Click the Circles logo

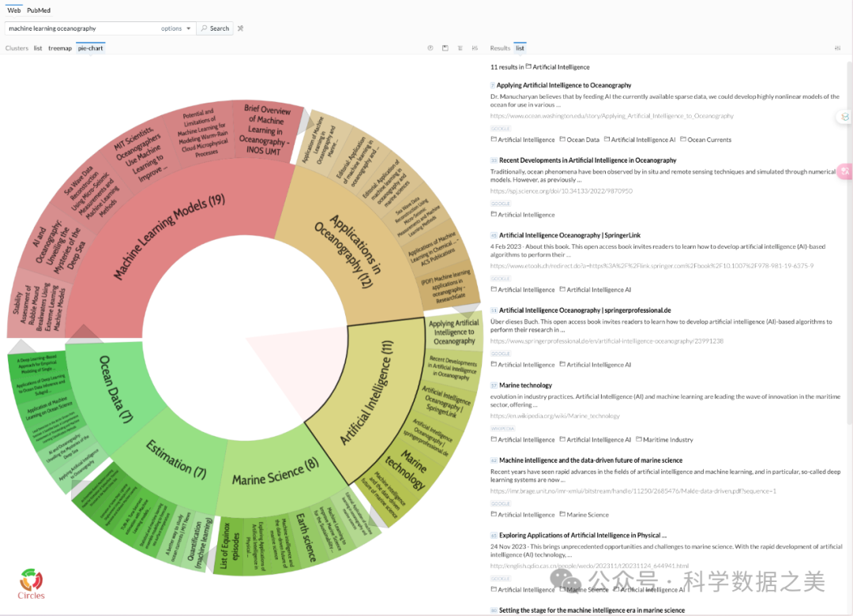pos(32,584)
